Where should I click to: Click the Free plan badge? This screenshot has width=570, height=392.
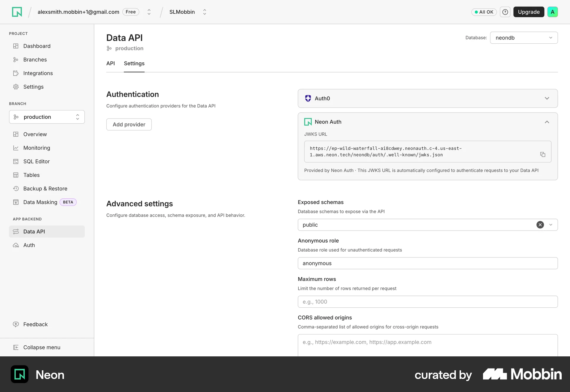[131, 12]
